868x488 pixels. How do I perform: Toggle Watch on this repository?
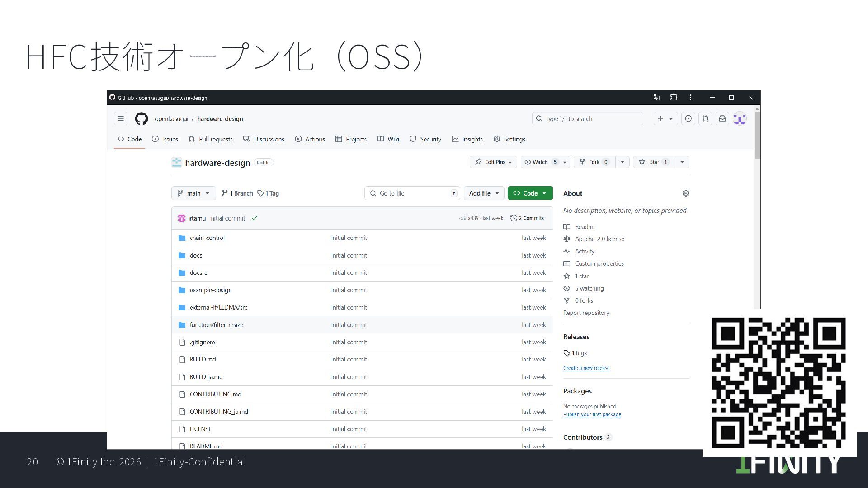(540, 162)
